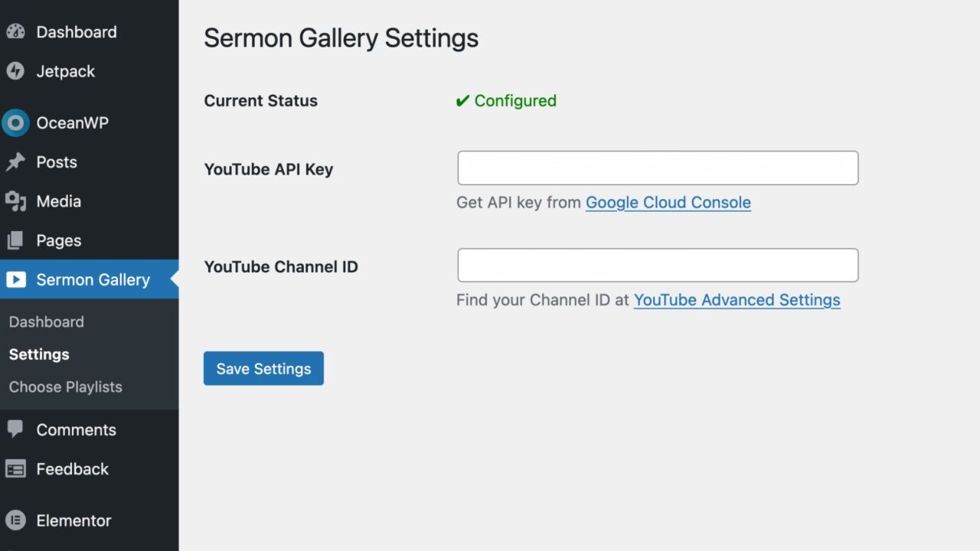Click the Comments speech bubble icon
The width and height of the screenshot is (980, 551).
coord(15,430)
